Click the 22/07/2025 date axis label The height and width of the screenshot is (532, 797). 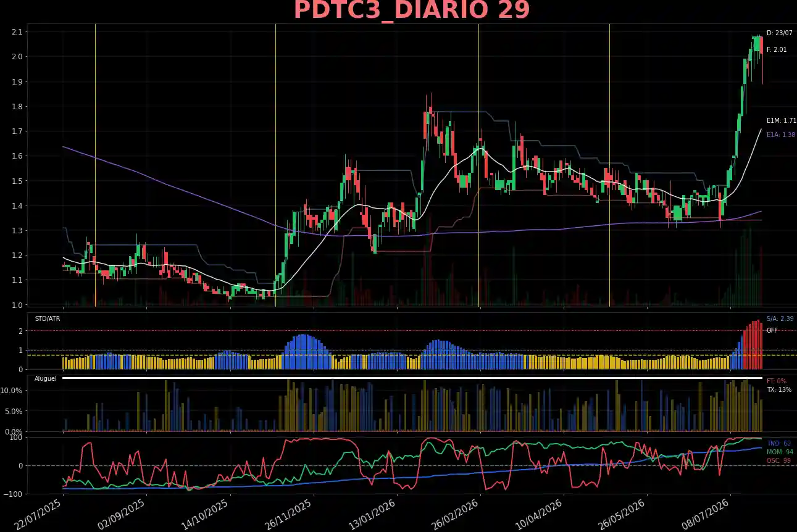pyautogui.click(x=39, y=514)
